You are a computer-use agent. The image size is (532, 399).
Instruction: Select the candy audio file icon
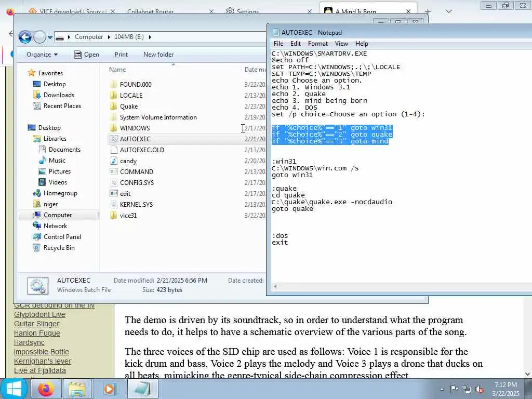tap(114, 161)
